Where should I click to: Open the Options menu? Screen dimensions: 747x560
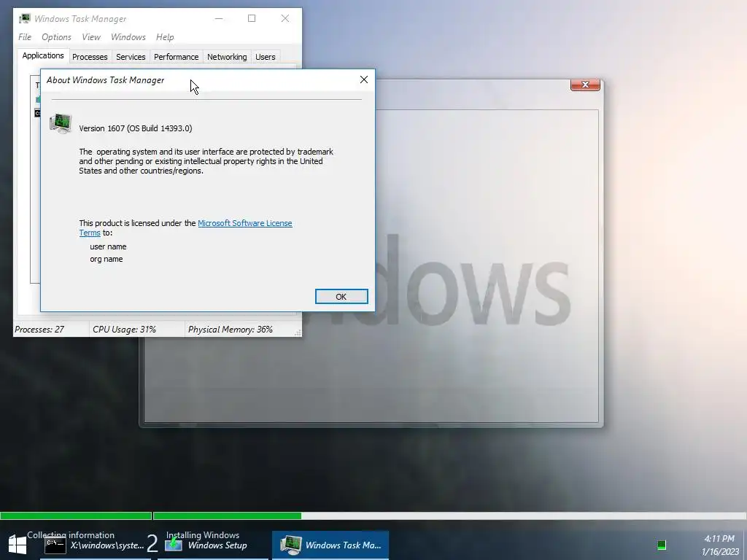click(x=56, y=37)
